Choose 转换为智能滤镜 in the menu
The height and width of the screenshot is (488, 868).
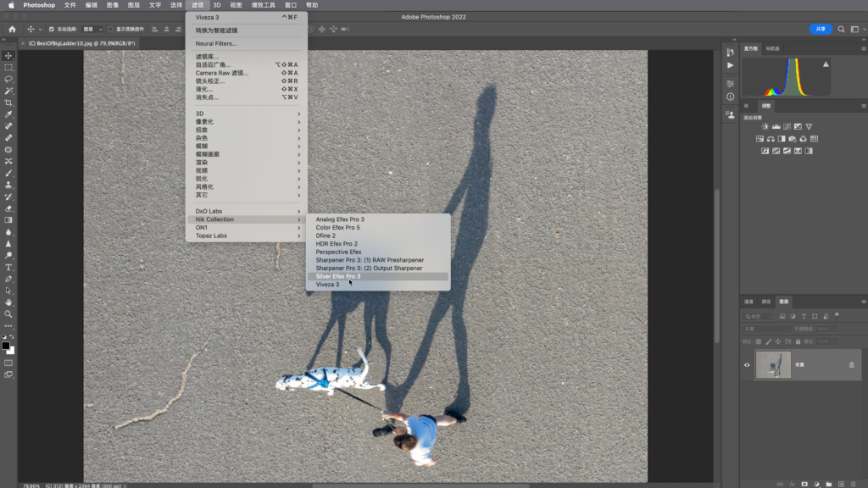coord(247,30)
